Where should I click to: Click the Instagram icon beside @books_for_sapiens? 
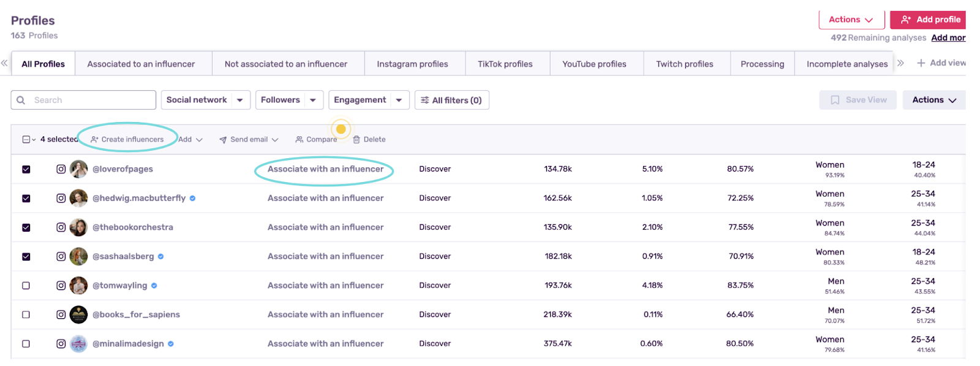coord(61,315)
